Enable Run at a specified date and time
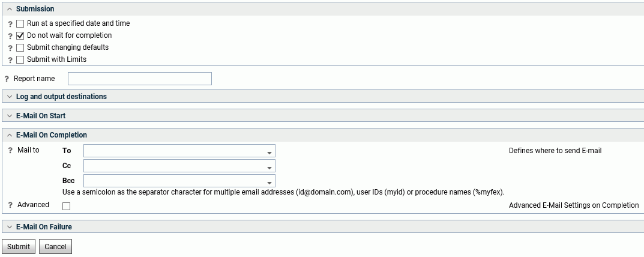Screen dimensions: 644x257 point(20,24)
